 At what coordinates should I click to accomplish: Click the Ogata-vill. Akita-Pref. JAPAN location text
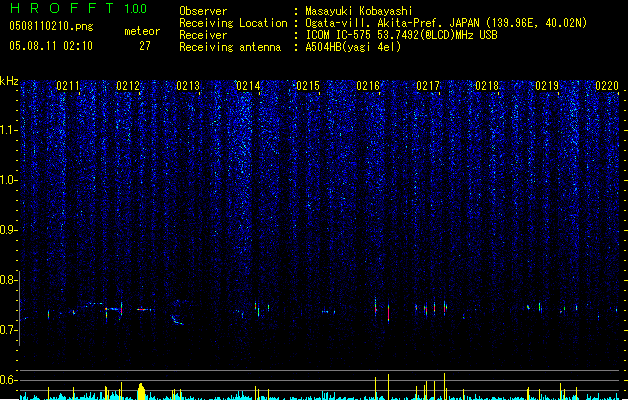(446, 23)
